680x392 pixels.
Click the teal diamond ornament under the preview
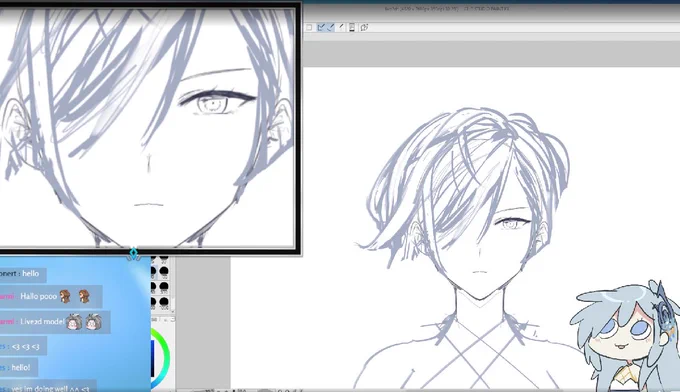point(134,253)
